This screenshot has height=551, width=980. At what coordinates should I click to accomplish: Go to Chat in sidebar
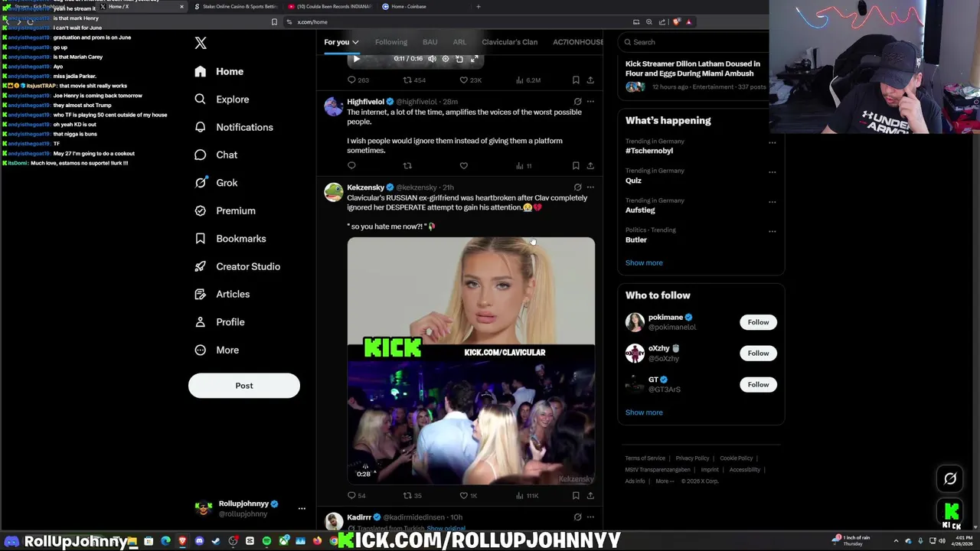coord(217,155)
